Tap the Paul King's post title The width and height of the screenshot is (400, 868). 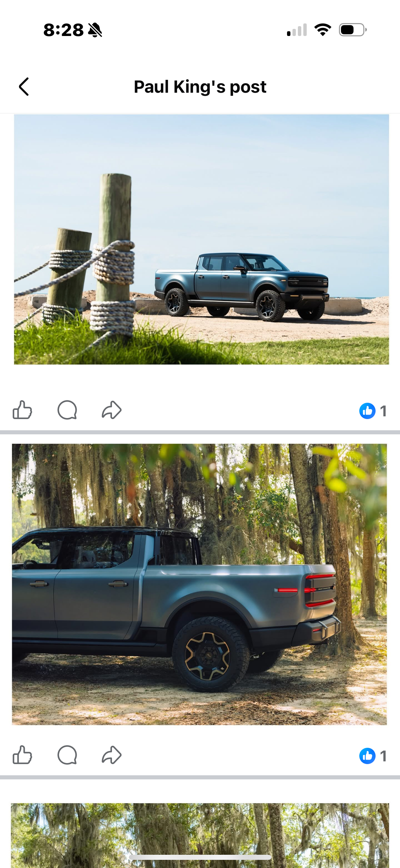(200, 87)
